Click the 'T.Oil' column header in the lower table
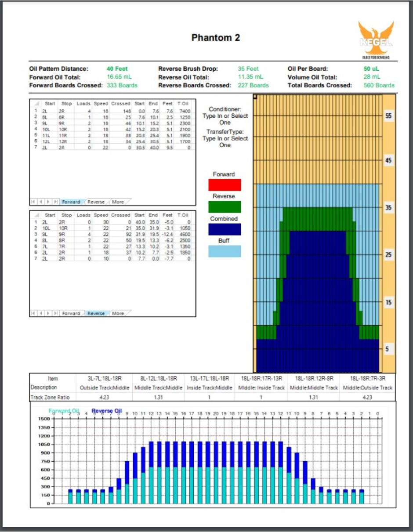 tap(183, 215)
